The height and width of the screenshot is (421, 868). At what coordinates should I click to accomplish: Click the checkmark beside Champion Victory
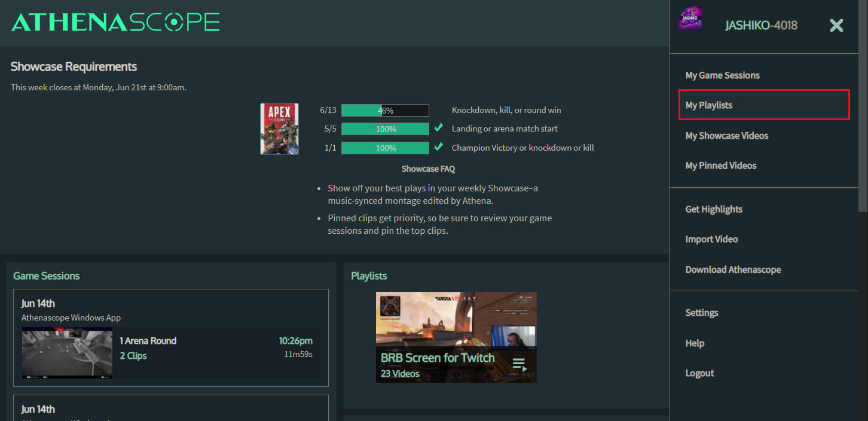(439, 147)
